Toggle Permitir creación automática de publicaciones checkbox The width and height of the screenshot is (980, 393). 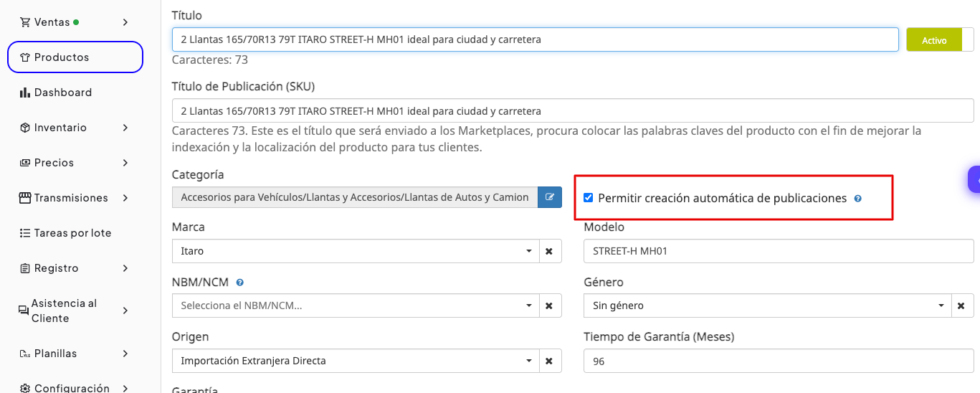point(589,198)
